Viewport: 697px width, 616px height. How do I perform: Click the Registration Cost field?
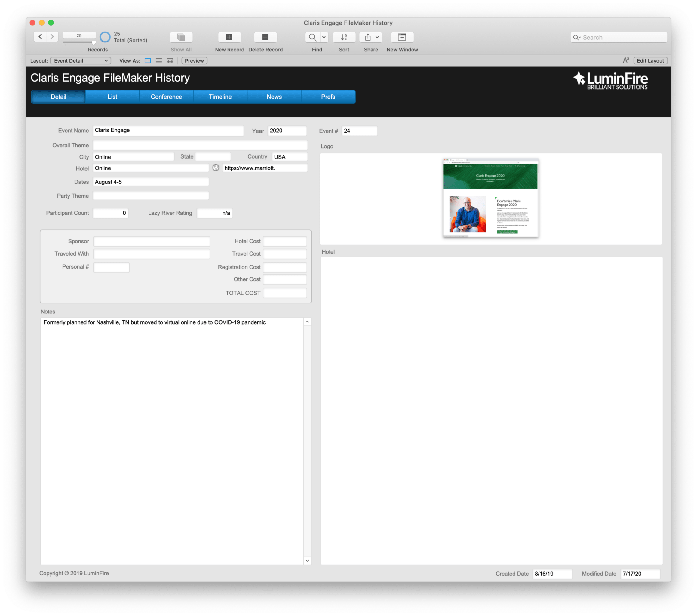[285, 267]
